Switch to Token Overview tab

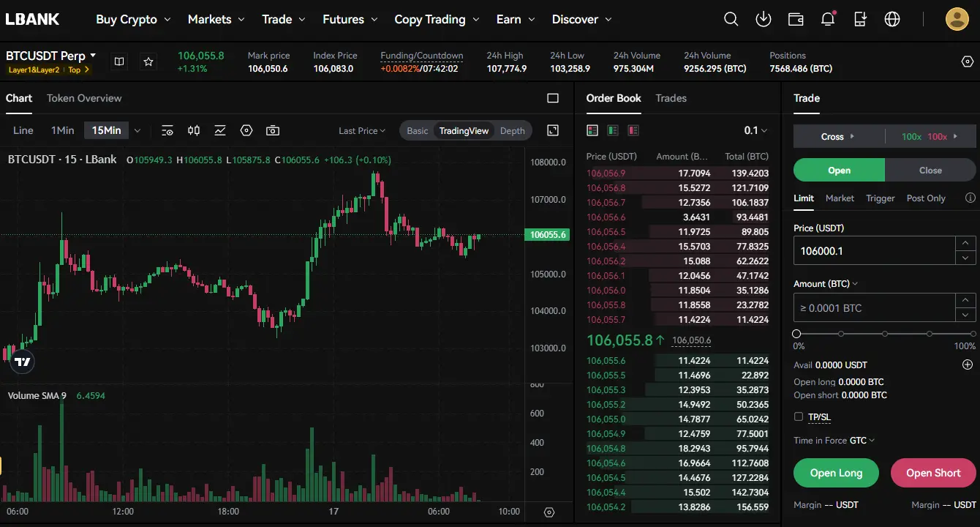pos(84,98)
